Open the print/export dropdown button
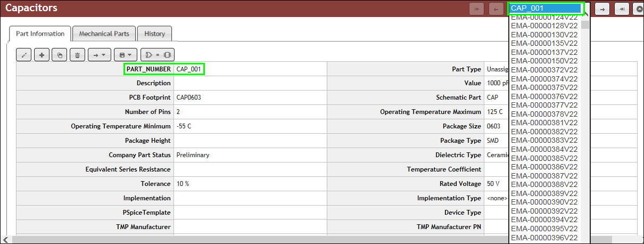The width and height of the screenshot is (644, 244). [126, 54]
